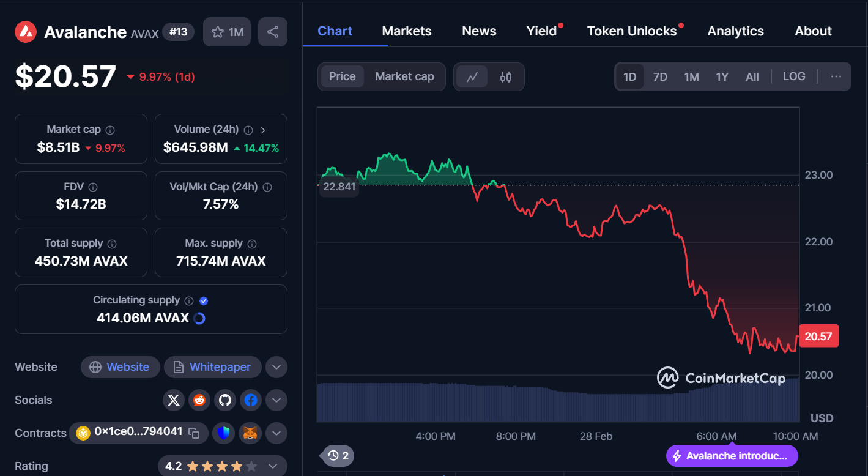Image resolution: width=868 pixels, height=476 pixels.
Task: Click the blue verified badge icon
Action: (x=204, y=300)
